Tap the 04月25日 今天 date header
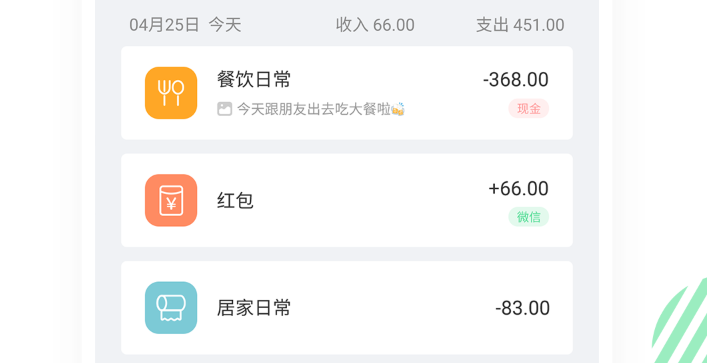This screenshot has width=707, height=363. [x=185, y=25]
